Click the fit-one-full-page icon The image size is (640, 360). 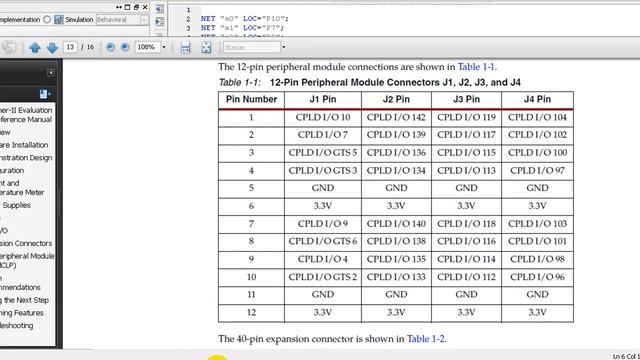[206, 47]
